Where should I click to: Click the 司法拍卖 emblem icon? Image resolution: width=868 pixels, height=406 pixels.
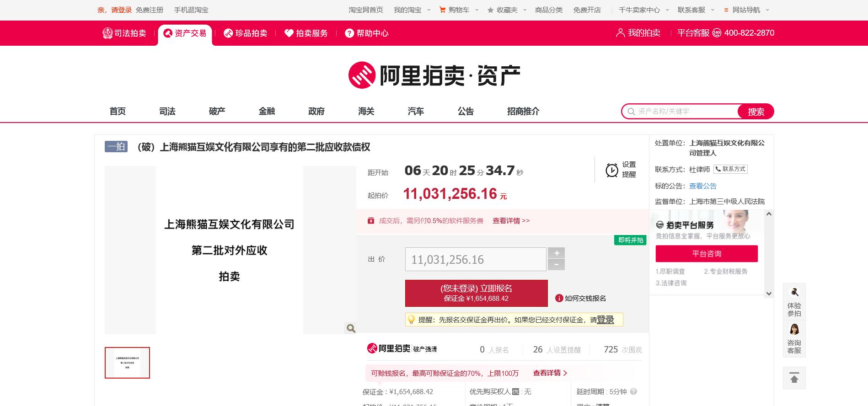[107, 33]
